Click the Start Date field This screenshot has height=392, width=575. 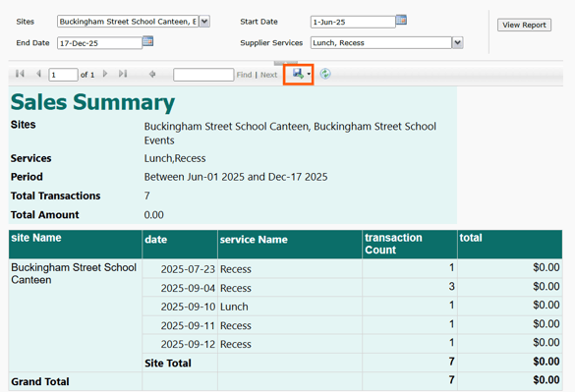[353, 22]
